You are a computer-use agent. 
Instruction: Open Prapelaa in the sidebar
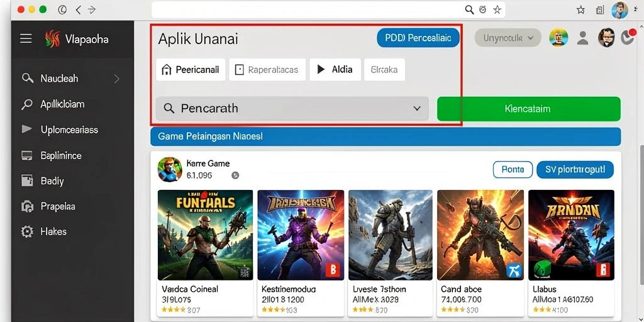[57, 206]
